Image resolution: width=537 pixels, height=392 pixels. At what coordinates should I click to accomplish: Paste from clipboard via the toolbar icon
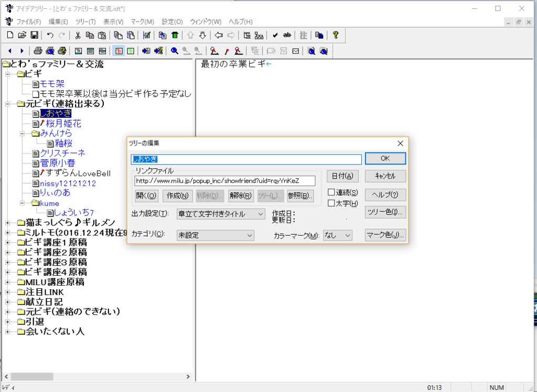tap(102, 35)
